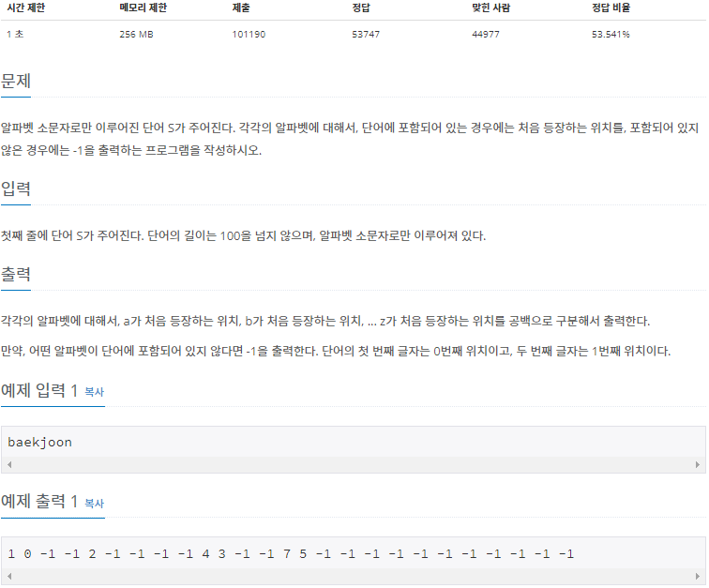The width and height of the screenshot is (709, 588).
Task: Click left scroll arrow in input example box
Action: pos(9,464)
